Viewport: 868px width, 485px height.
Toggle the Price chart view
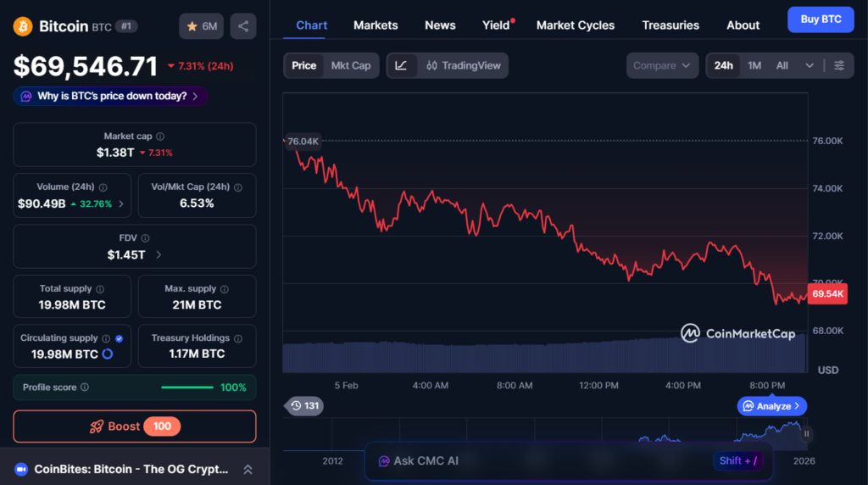pyautogui.click(x=303, y=65)
